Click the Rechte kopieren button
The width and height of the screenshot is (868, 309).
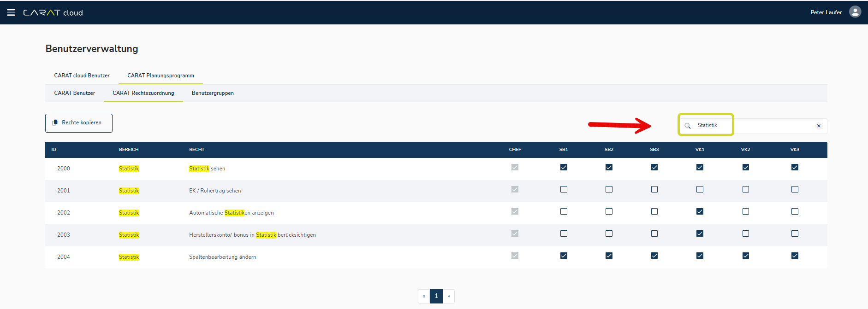79,123
